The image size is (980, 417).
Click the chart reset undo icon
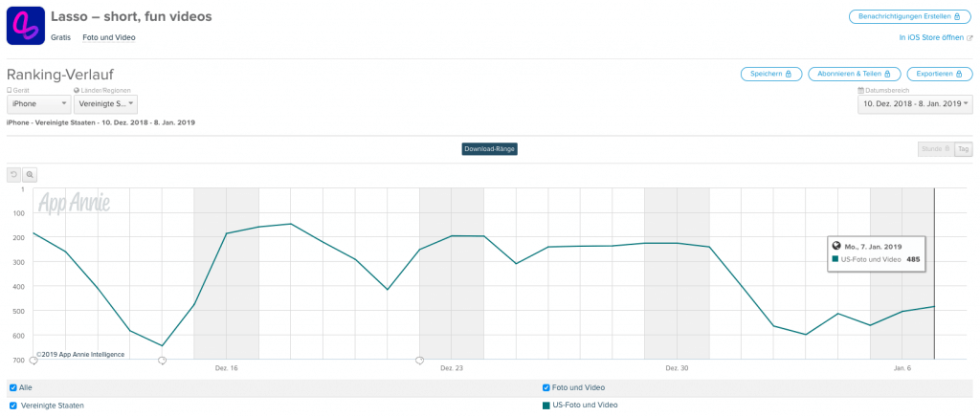tap(13, 175)
